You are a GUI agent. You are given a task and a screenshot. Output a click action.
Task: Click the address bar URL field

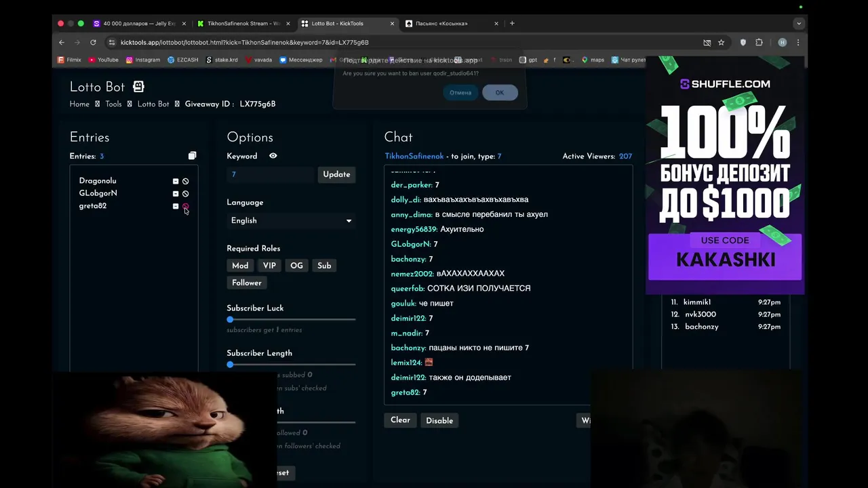pyautogui.click(x=407, y=42)
